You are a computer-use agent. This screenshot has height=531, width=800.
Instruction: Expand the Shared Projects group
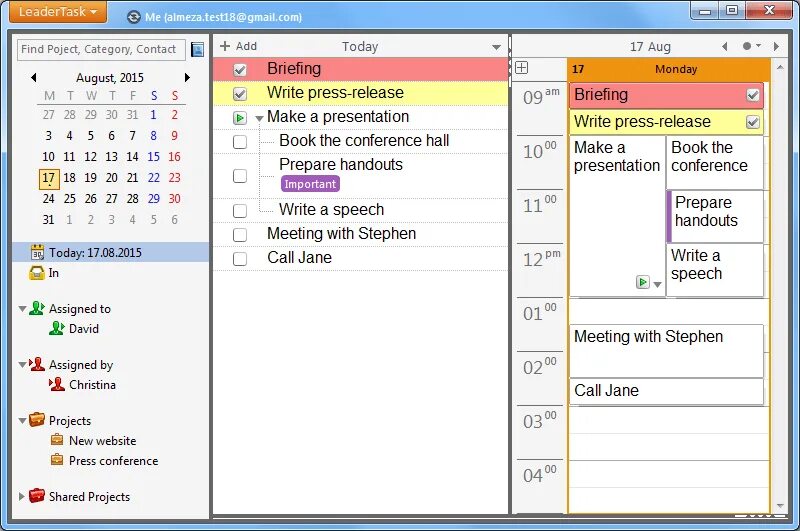21,496
